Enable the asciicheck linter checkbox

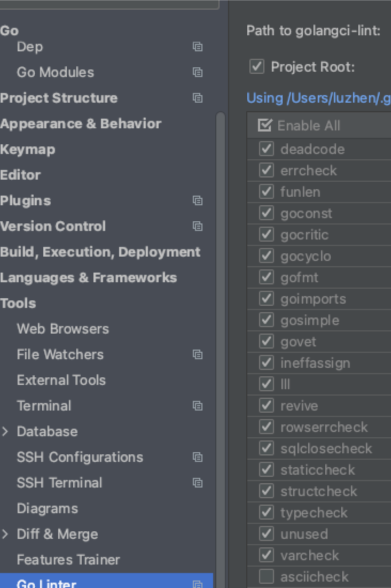[266, 576]
